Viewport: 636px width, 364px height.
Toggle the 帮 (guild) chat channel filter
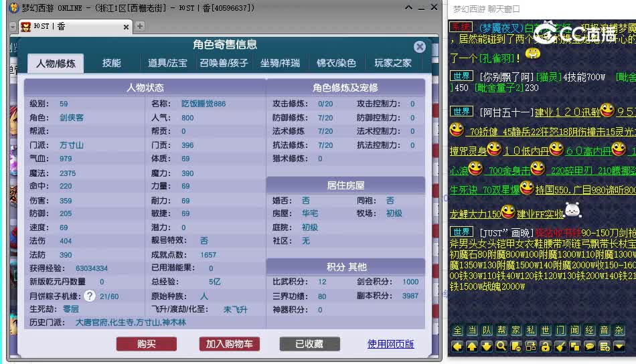tap(501, 331)
